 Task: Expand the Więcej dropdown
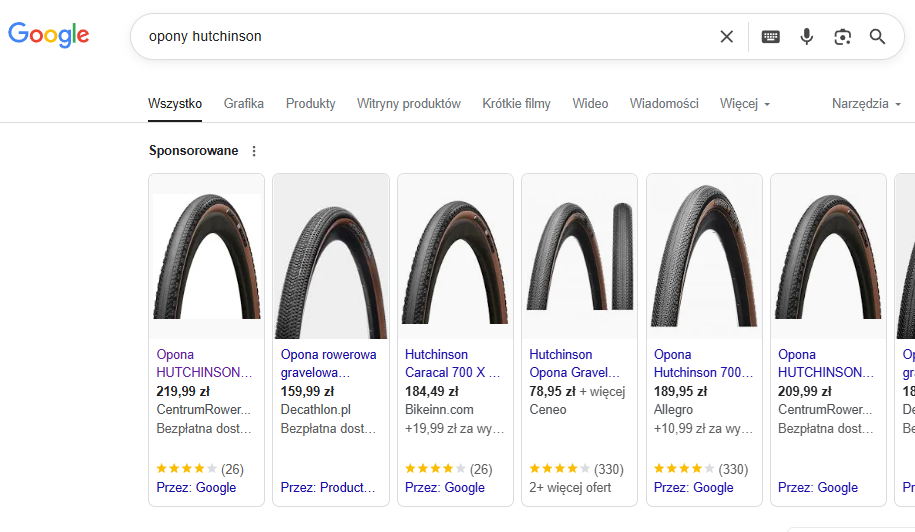coord(745,104)
